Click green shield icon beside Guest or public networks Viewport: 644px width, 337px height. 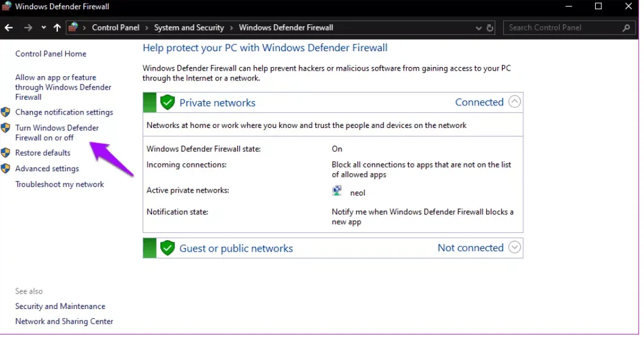click(x=167, y=248)
